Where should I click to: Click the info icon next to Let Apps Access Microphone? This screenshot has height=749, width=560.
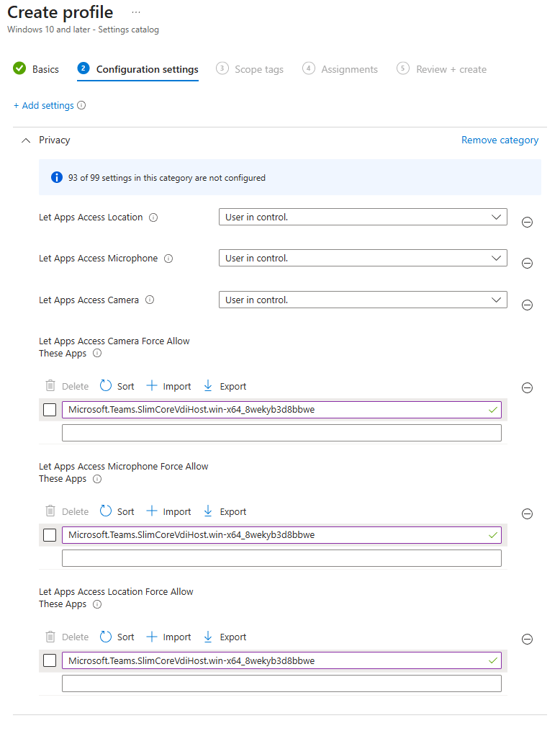click(x=168, y=259)
